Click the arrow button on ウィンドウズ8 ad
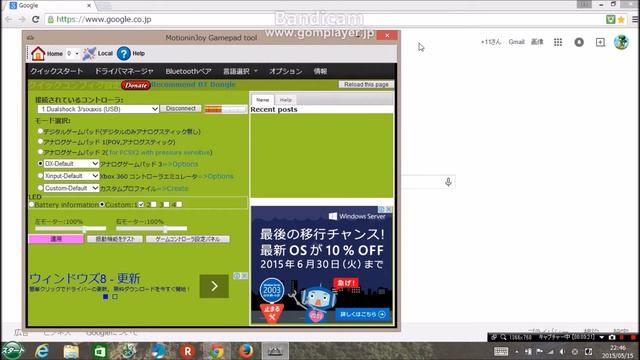The height and width of the screenshot is (360, 640). [x=214, y=286]
